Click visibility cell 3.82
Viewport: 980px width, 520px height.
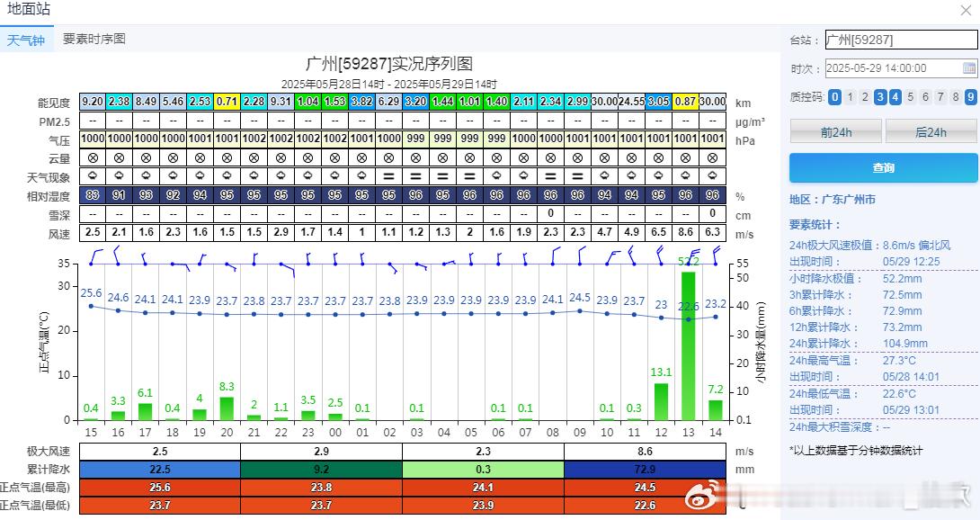click(361, 101)
